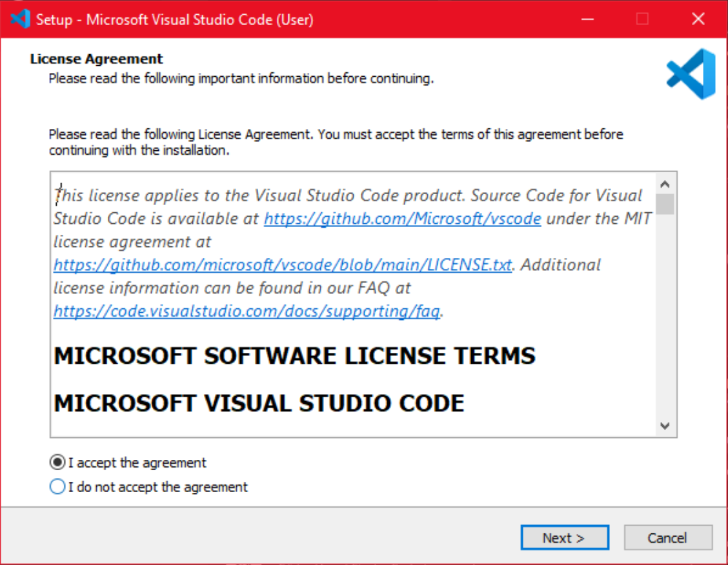Cancel the setup wizard
728x565 pixels.
667,538
